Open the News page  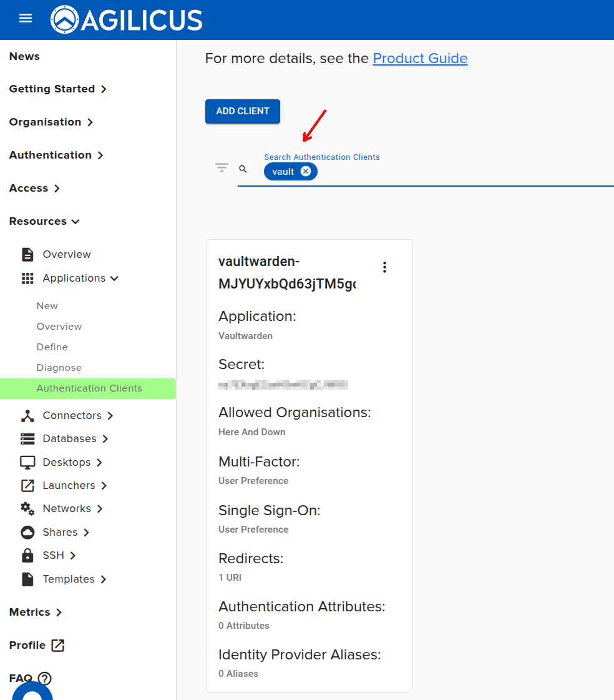click(x=24, y=56)
